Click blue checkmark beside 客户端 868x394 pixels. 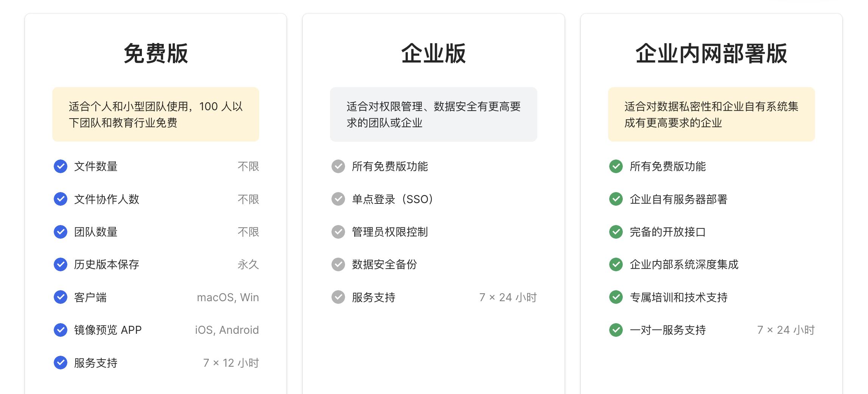tap(61, 297)
